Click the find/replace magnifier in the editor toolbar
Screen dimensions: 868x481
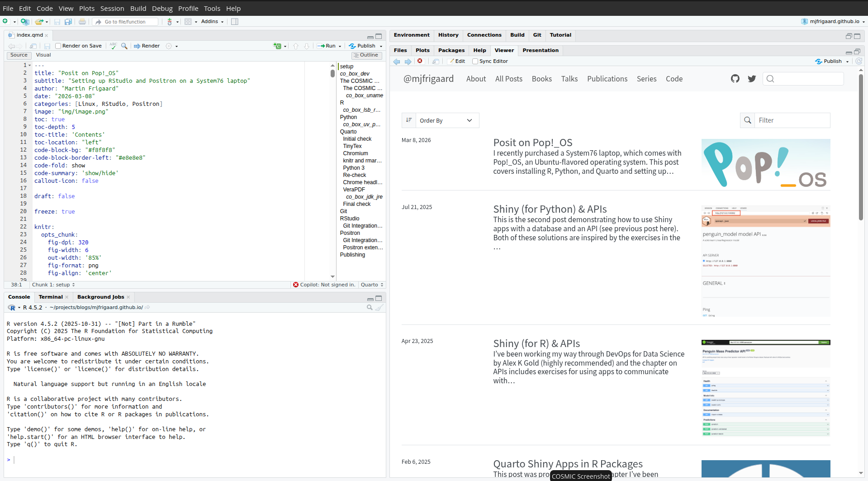click(124, 46)
